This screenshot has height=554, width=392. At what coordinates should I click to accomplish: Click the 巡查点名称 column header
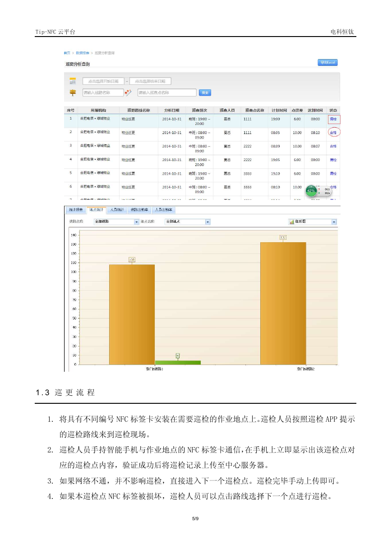[x=255, y=110]
